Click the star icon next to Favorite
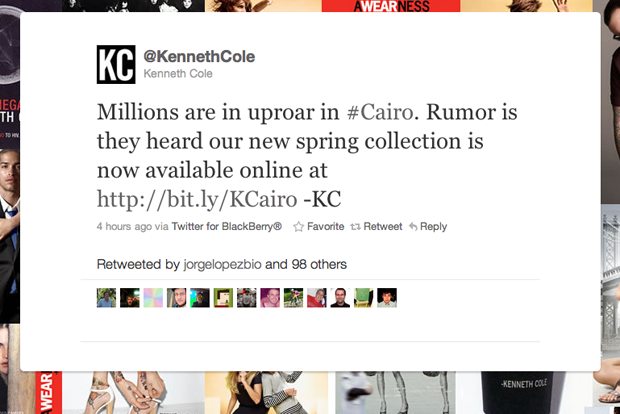 pos(299,227)
